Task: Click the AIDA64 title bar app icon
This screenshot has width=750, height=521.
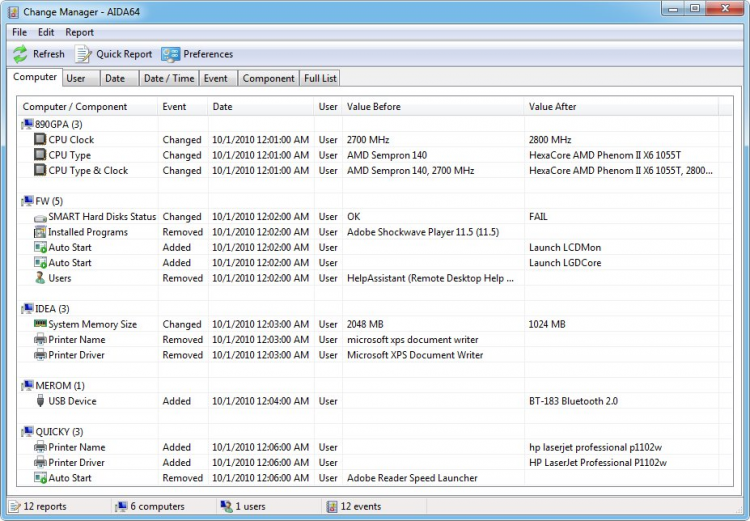Action: [x=13, y=12]
